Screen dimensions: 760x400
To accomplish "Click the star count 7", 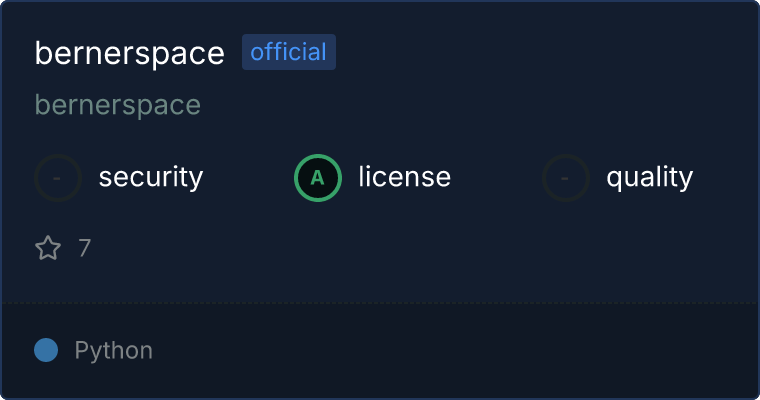I will pyautogui.click(x=85, y=248).
